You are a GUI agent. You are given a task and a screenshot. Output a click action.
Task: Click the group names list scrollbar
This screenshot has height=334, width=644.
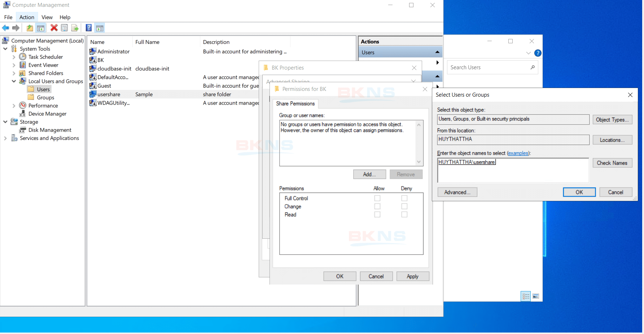419,143
